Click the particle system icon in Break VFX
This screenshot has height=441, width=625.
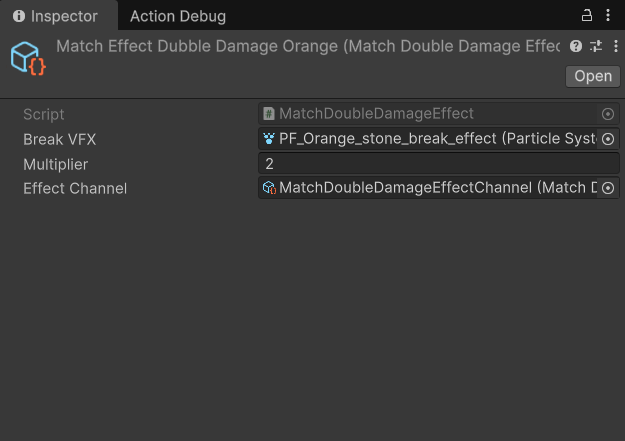[x=269, y=139]
